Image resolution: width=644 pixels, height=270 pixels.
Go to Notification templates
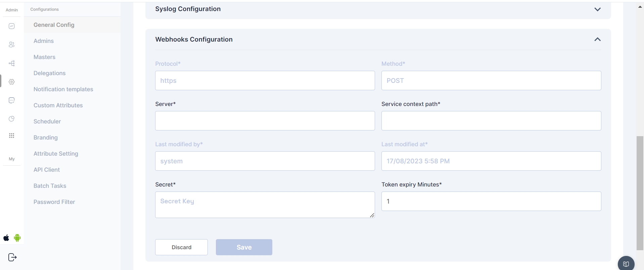63,89
